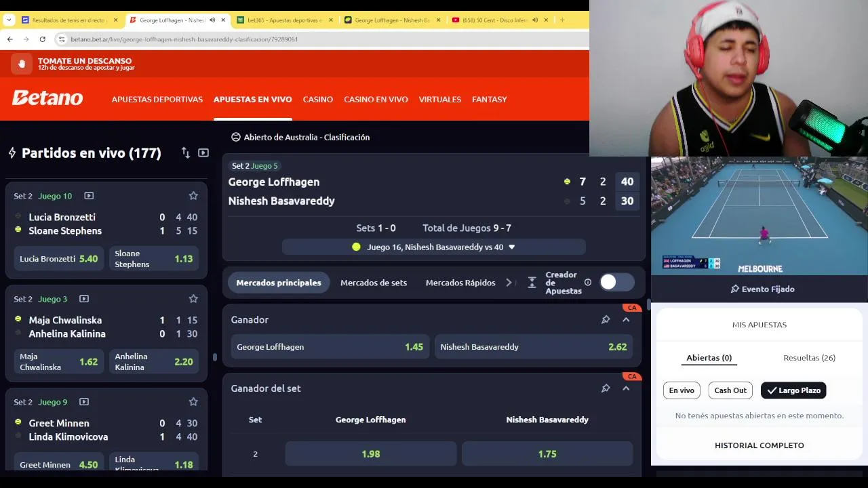The height and width of the screenshot is (488, 868).
Task: Bet Basavareddy set 2 at 1.75
Action: pos(547,454)
